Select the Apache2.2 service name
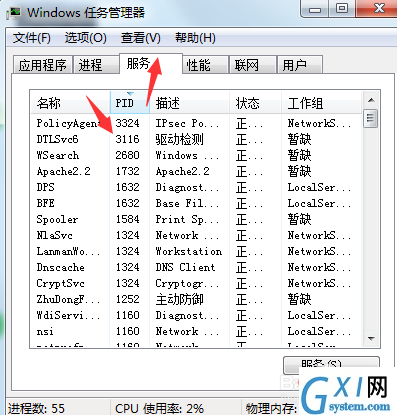 pos(64,171)
